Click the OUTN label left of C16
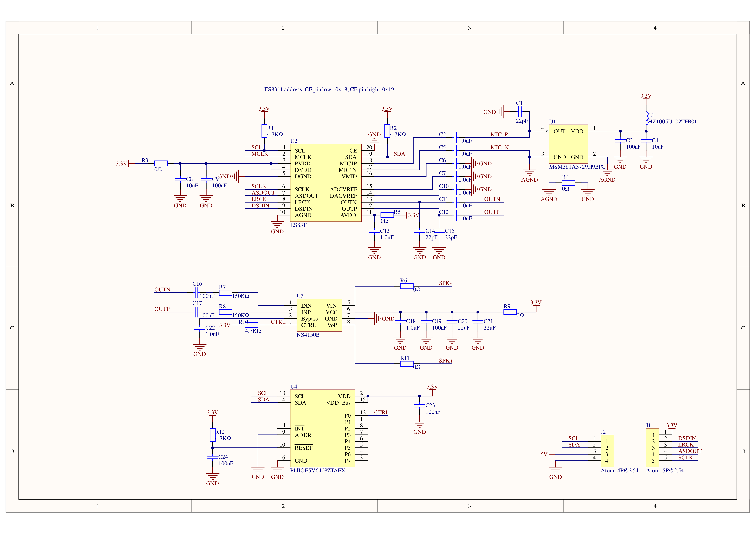 [162, 290]
